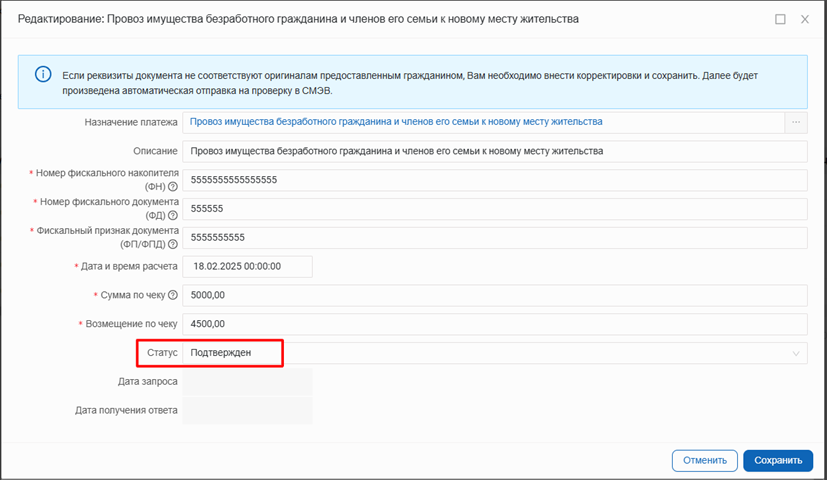Click the fiscal drive number field 5555555555555555
Viewport: 827px width, 480px height.
pyautogui.click(x=494, y=180)
